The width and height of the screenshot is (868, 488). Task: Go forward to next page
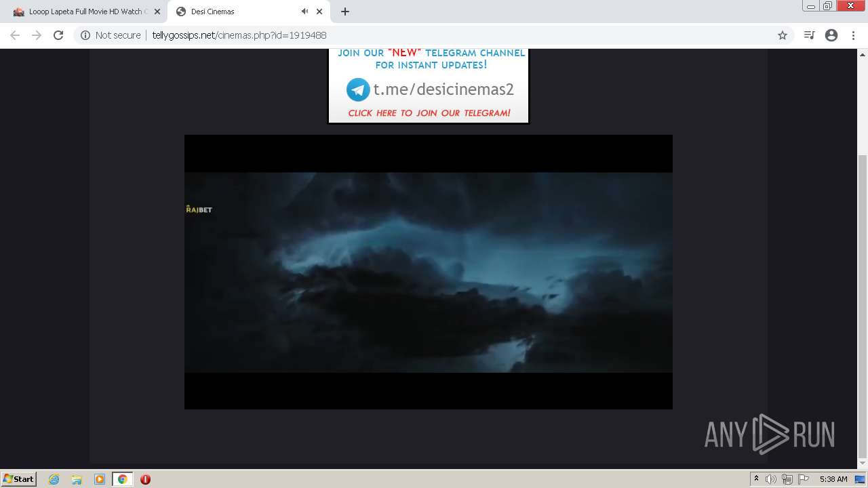pyautogui.click(x=37, y=35)
